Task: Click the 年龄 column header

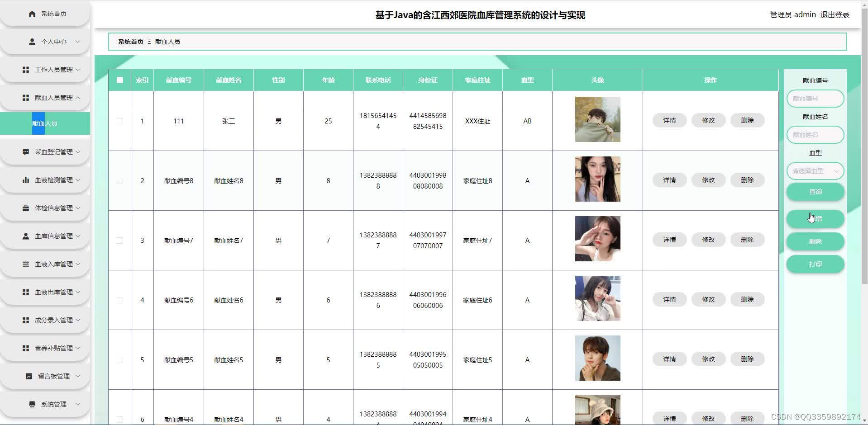Action: click(x=328, y=80)
